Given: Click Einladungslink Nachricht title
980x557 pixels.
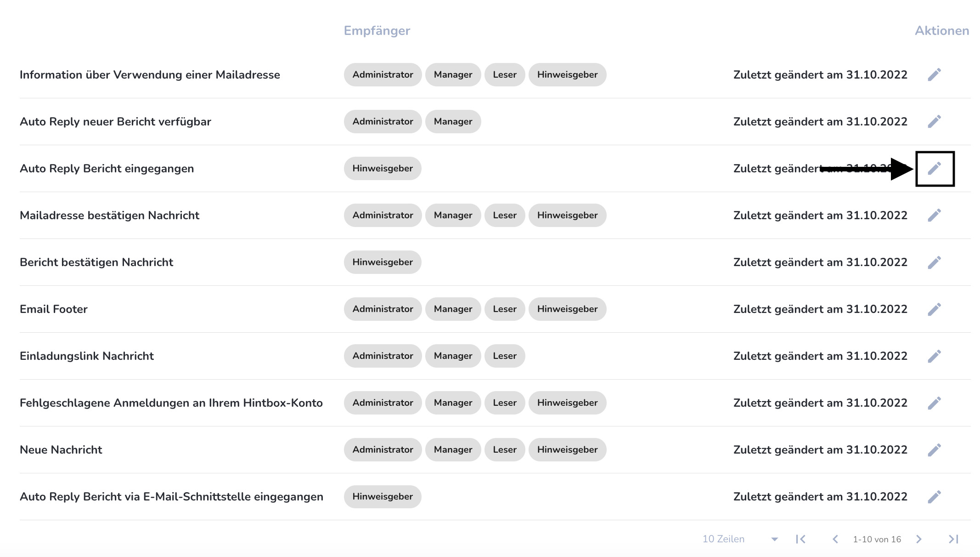Looking at the screenshot, I should (x=87, y=356).
